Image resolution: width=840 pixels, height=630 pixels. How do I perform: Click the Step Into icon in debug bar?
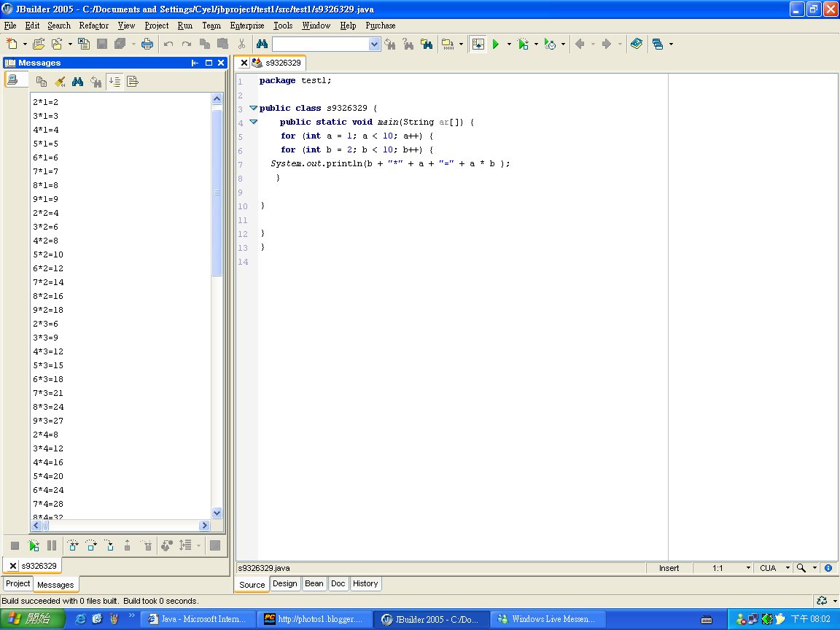tap(109, 546)
